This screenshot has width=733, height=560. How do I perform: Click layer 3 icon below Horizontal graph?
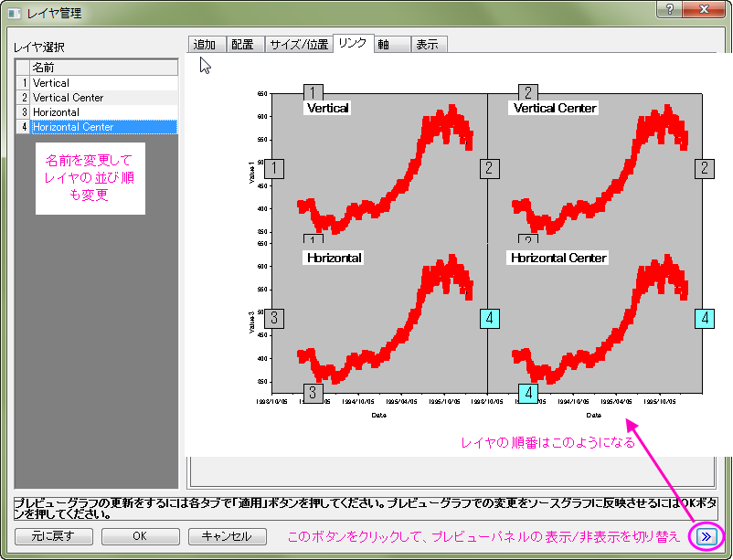click(313, 393)
